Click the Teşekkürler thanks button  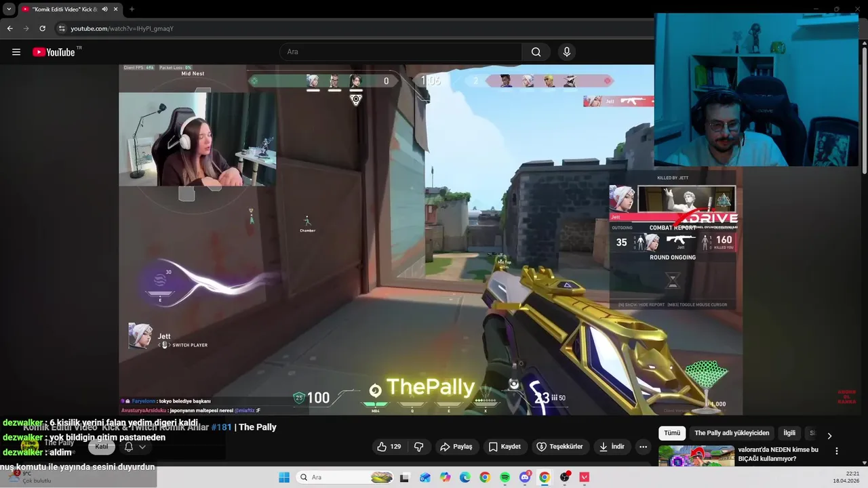[x=560, y=447]
